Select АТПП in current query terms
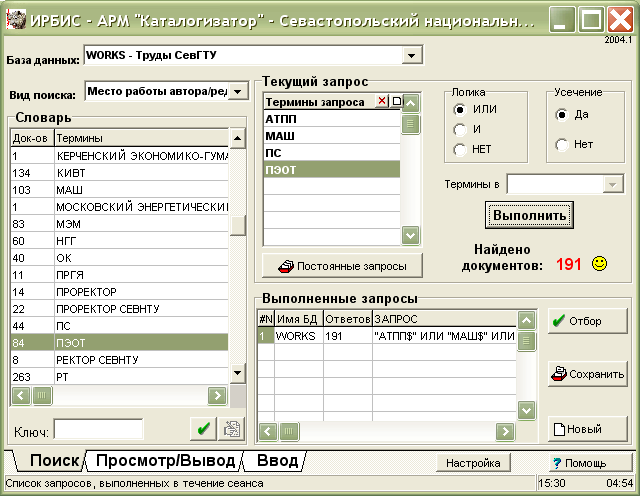The height and width of the screenshot is (496, 640). (332, 119)
